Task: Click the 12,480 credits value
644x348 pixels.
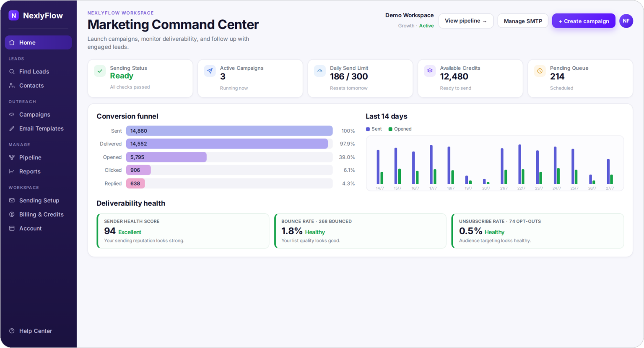Action: 454,76
